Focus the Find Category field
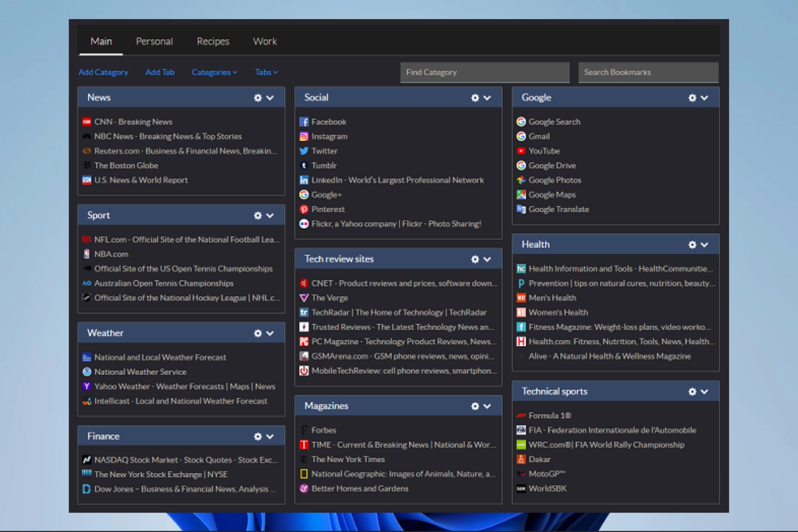 (485, 72)
